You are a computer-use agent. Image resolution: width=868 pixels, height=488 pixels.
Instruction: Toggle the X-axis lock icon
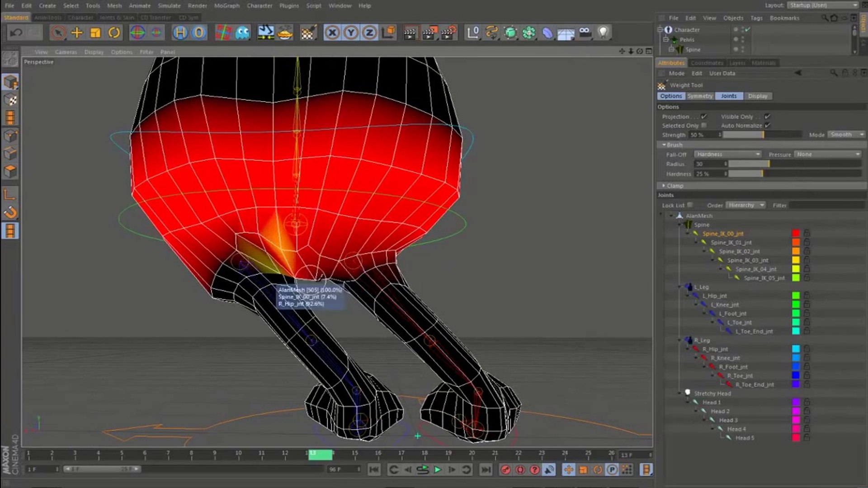(x=332, y=33)
